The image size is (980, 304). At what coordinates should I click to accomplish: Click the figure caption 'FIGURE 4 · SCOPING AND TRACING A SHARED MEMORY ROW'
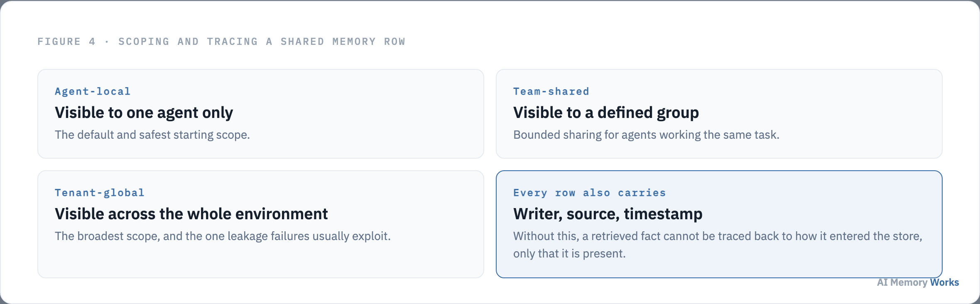point(221,42)
